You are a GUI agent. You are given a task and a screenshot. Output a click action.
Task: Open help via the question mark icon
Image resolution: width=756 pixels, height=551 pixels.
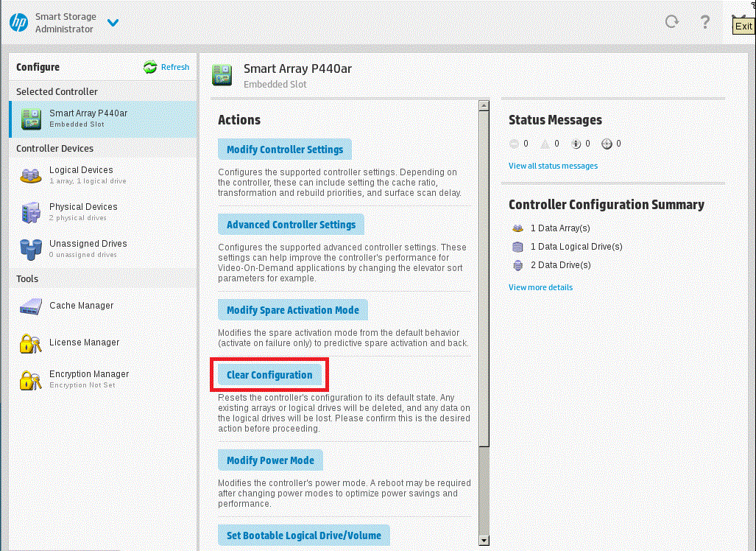pyautogui.click(x=704, y=21)
